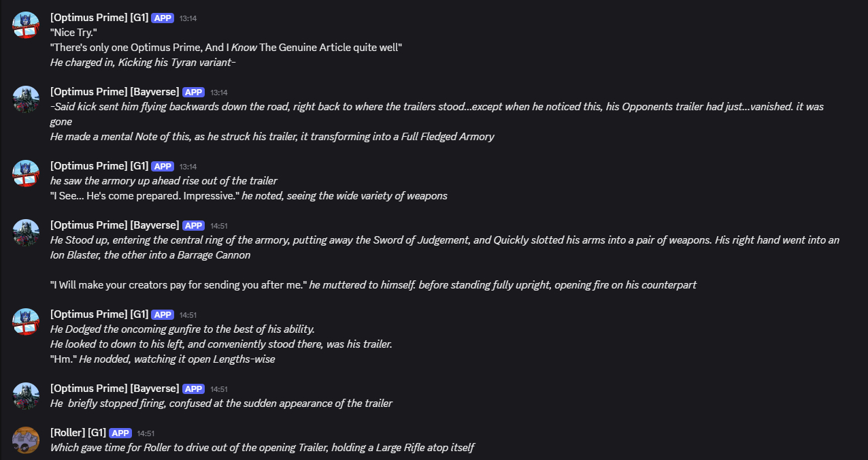Click G1 avatar beside "he saw the armory" message
This screenshot has width=868, height=460.
[26, 174]
